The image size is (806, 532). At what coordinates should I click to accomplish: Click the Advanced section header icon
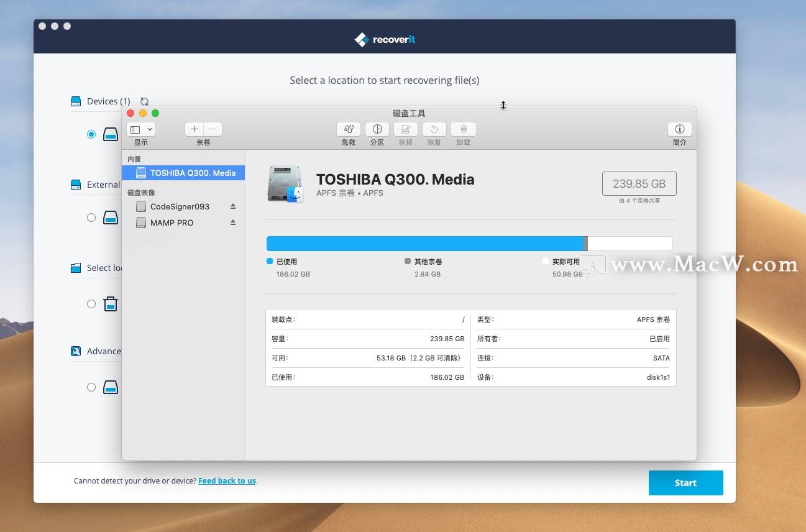(76, 351)
